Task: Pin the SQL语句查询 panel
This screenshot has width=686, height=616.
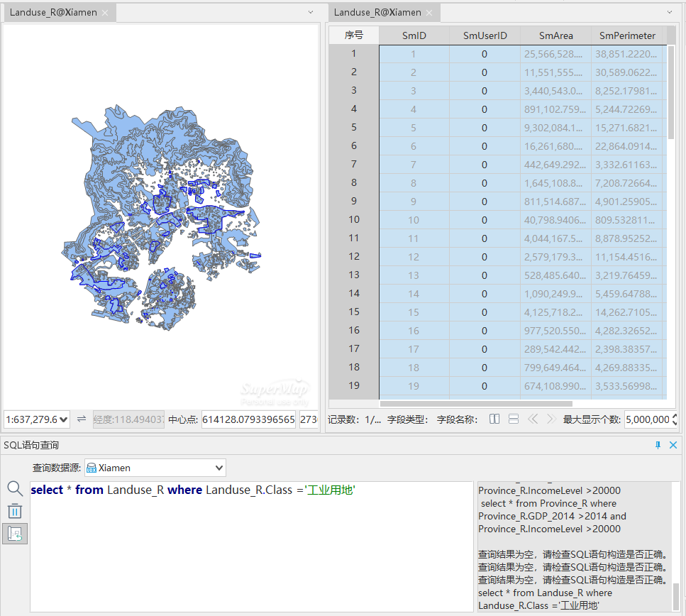Action: [658, 445]
